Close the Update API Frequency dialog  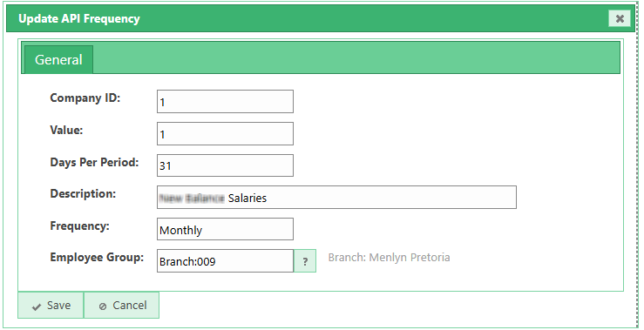620,18
